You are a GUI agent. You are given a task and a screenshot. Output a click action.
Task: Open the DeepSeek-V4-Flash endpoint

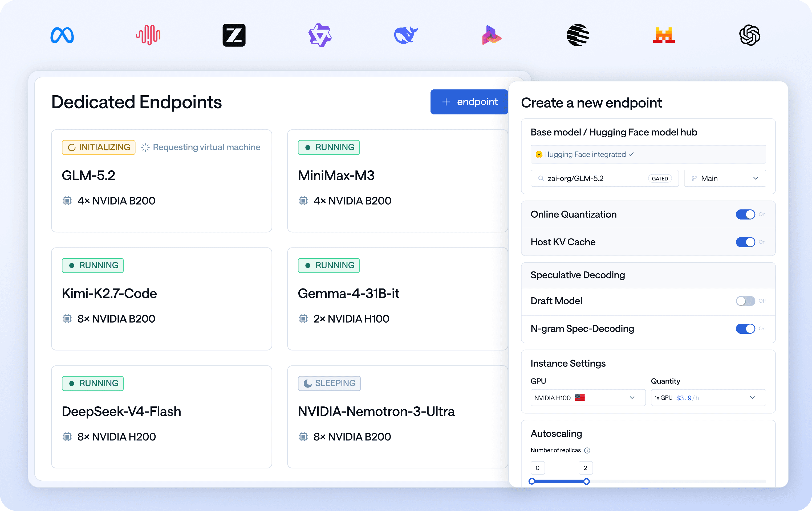161,417
